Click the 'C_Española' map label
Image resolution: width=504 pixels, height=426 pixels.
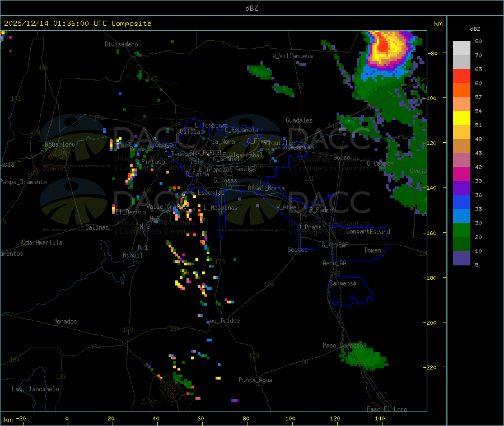[241, 130]
